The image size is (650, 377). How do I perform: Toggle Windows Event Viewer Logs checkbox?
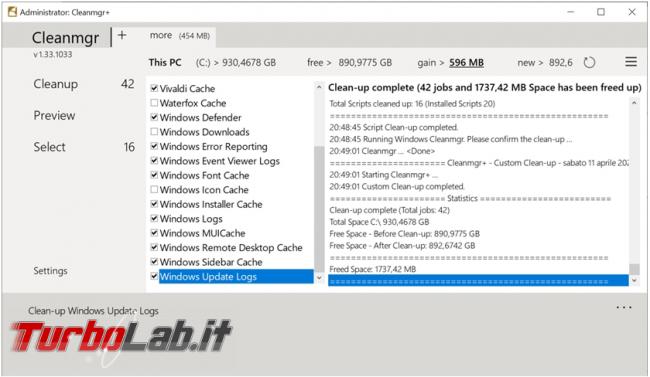(x=154, y=161)
